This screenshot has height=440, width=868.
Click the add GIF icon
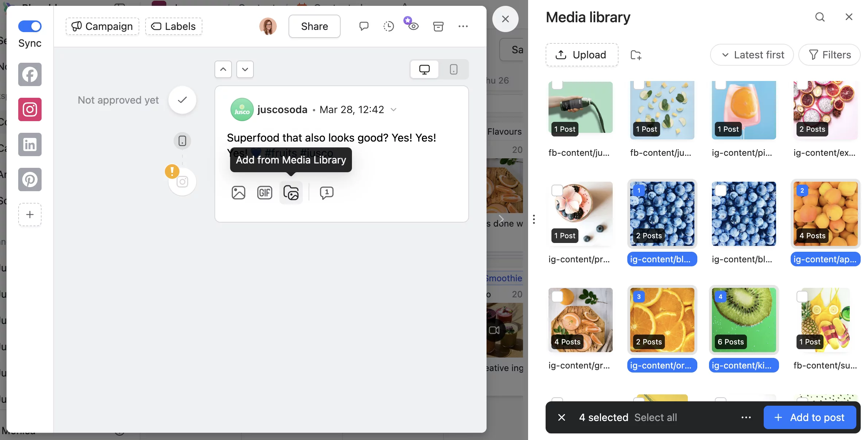265,193
